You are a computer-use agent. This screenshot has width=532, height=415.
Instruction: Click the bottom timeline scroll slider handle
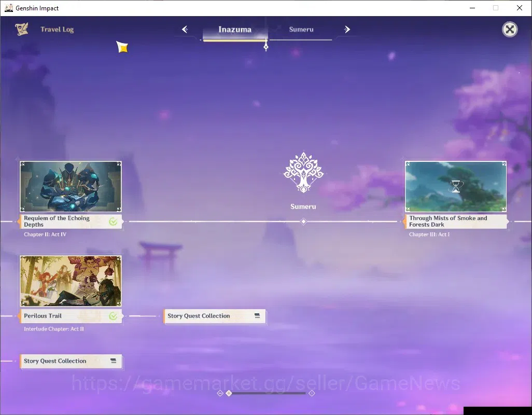click(229, 393)
